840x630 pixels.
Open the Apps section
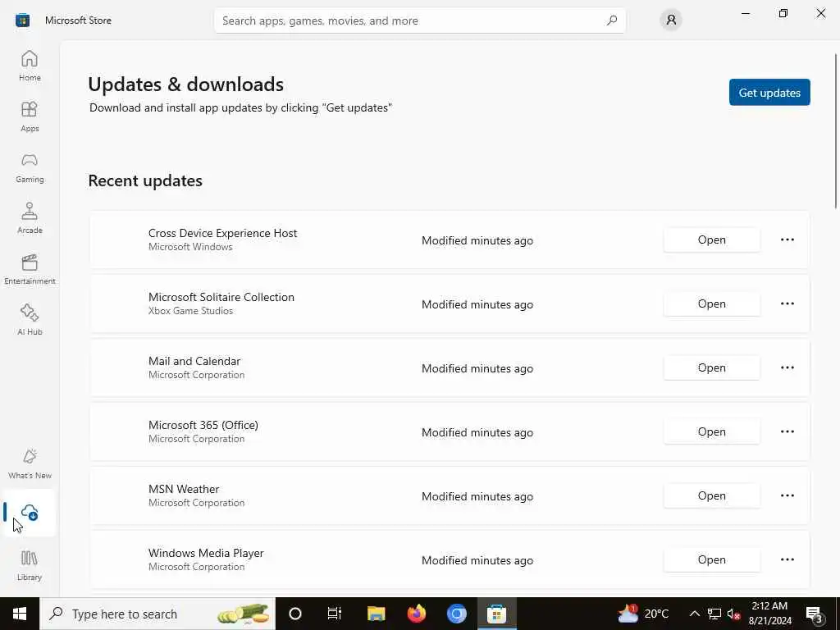click(x=30, y=116)
